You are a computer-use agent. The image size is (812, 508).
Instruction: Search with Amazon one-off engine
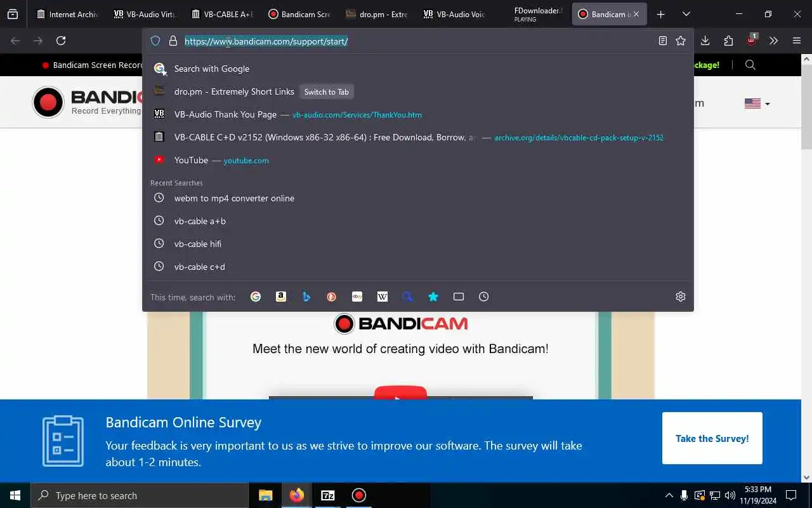coord(281,297)
